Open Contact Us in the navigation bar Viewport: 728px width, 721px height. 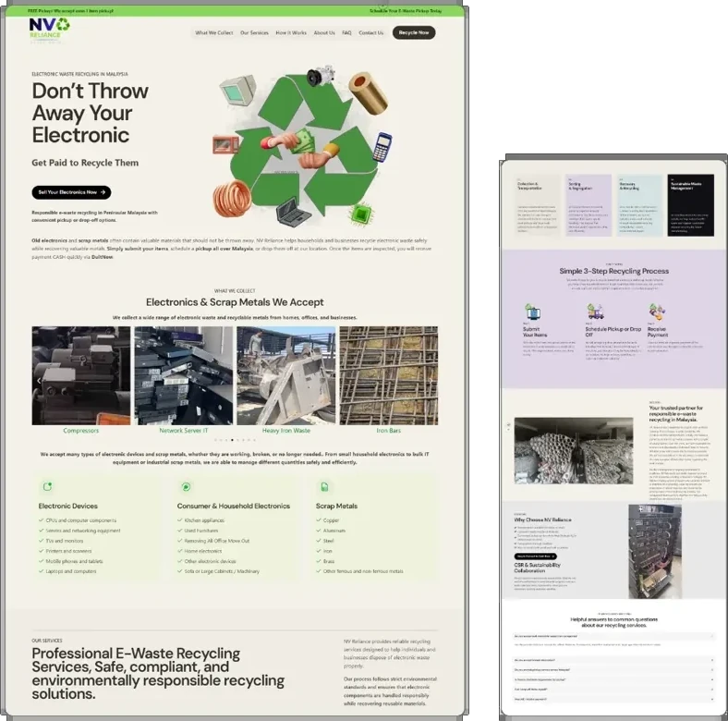pos(371,33)
